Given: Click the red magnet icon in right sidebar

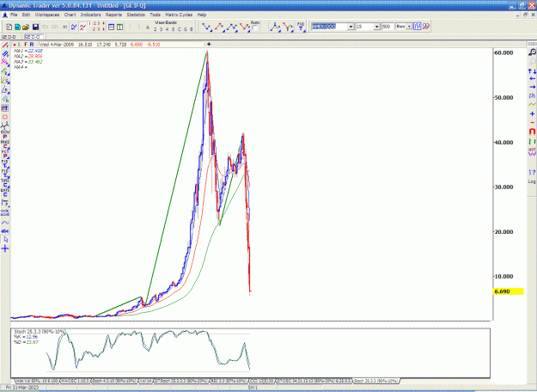Looking at the screenshot, I should tap(532, 132).
